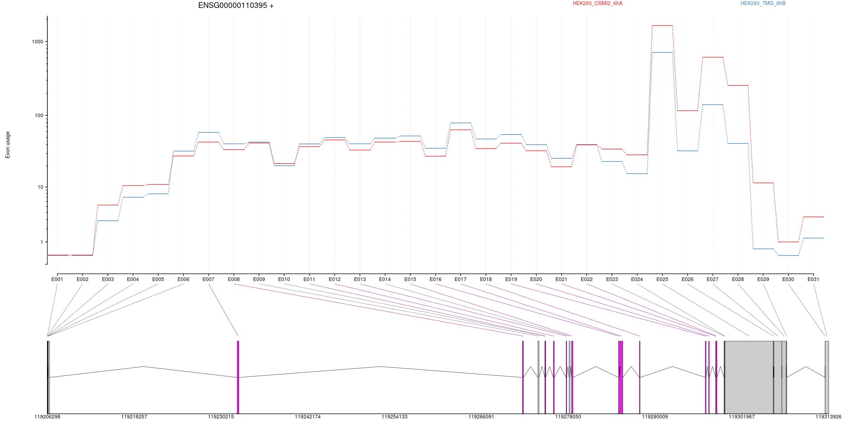Click exon label E013
Screen dimensions: 868x434
point(360,279)
